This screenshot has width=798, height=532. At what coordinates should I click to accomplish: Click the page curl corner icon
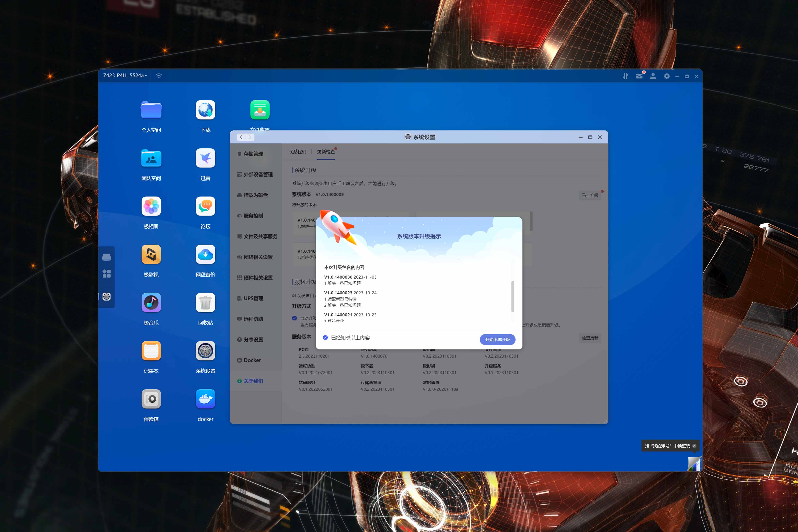(x=694, y=464)
